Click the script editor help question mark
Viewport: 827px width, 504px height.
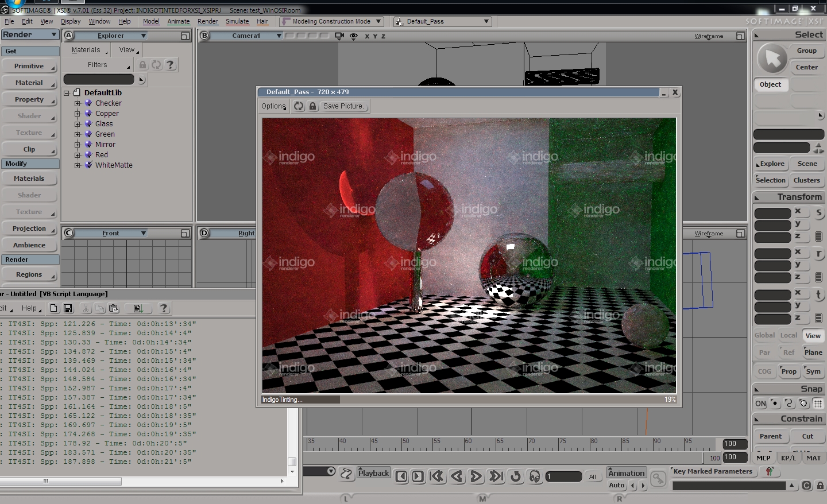(164, 308)
